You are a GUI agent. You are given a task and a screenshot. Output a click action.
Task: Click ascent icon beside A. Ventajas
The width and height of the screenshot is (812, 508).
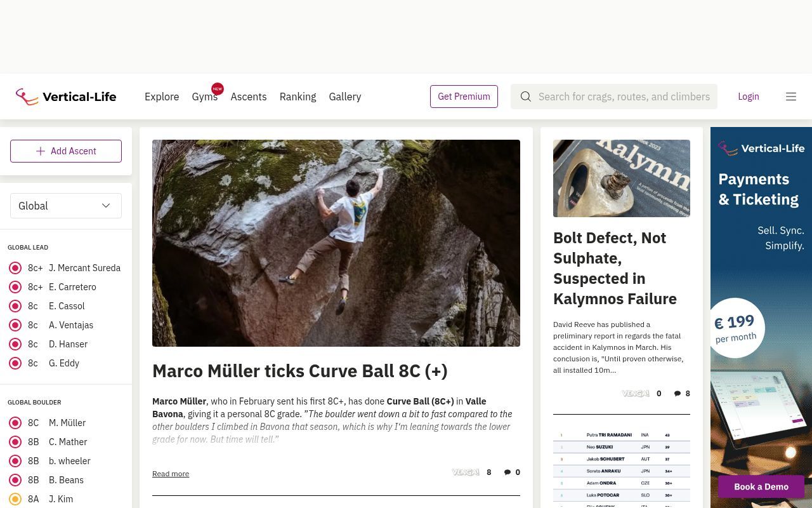(15, 325)
